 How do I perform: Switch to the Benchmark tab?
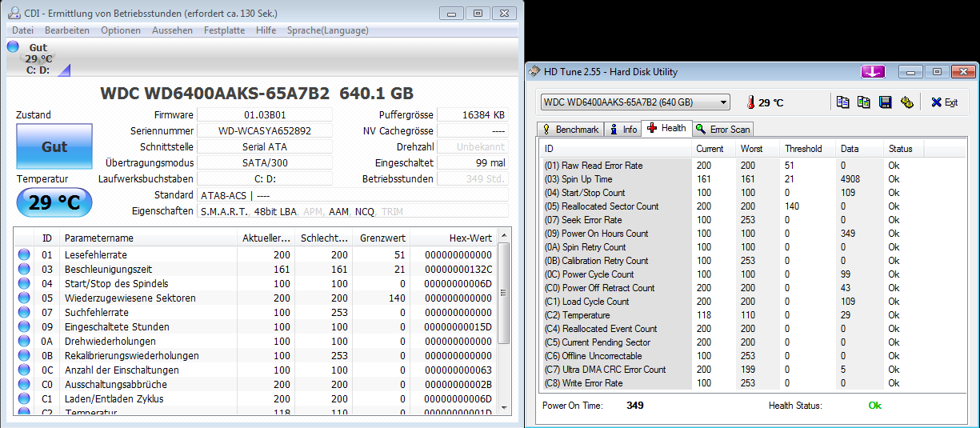(570, 129)
